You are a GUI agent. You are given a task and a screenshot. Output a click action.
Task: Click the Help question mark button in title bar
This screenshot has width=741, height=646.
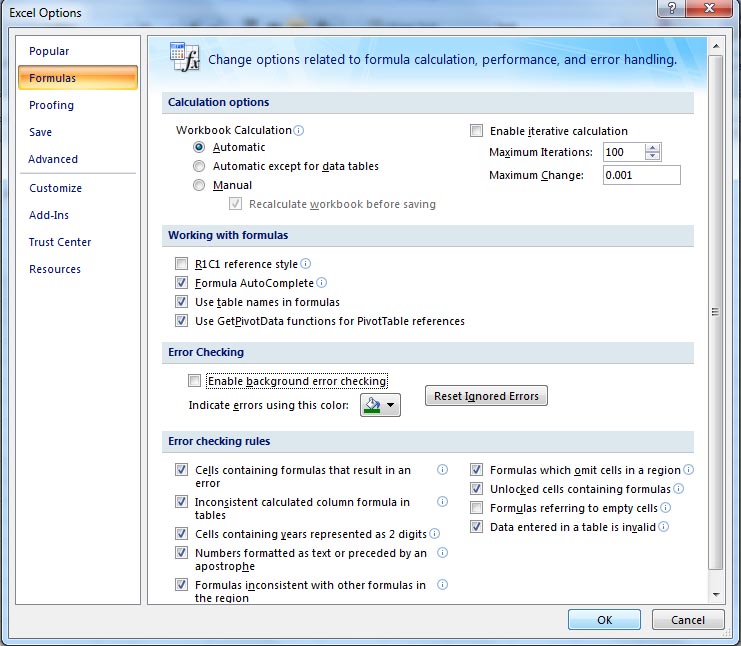671,8
